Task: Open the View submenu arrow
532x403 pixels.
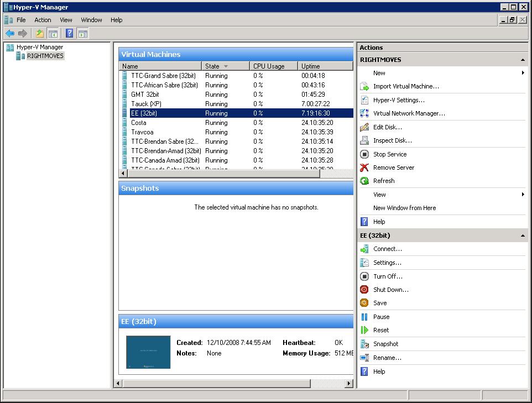Action: [524, 195]
